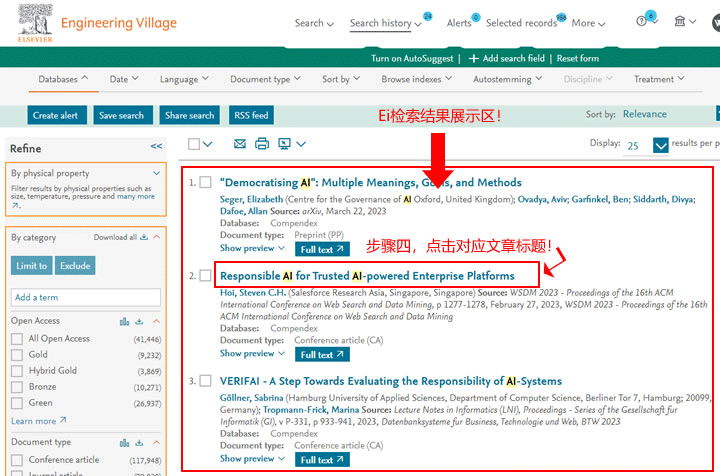720x476 pixels.
Task: Open the Alerts menu item
Action: click(459, 23)
